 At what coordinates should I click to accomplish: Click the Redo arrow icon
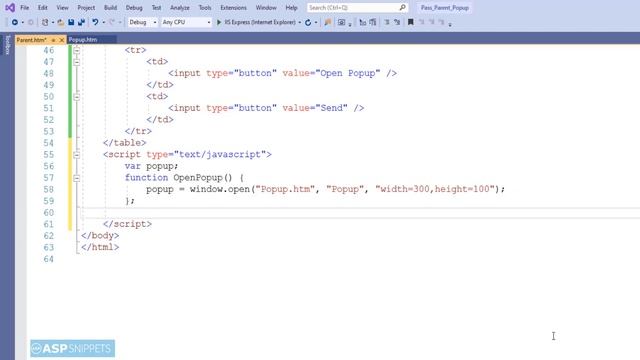tap(112, 22)
